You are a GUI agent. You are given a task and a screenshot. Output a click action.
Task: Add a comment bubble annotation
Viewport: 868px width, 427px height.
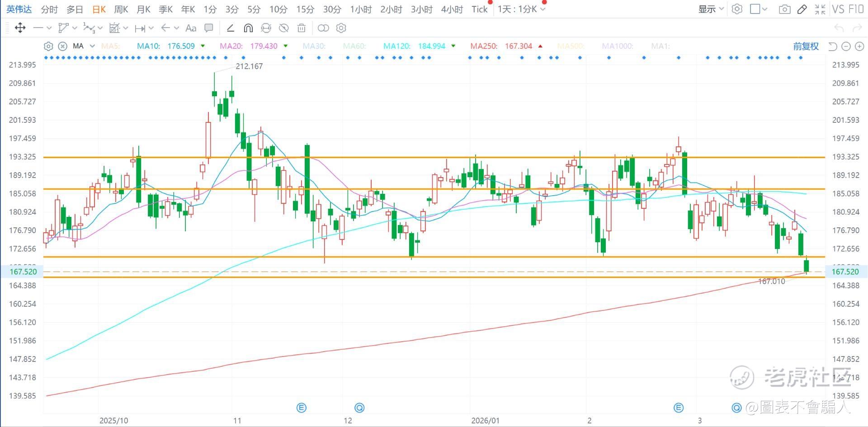click(209, 28)
